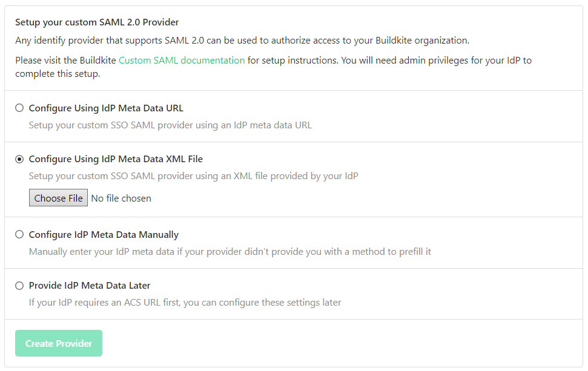Screen dimensions: 588x371
Task: Click the 'Any identify provider that supports SAML' sentence
Action: [242, 41]
